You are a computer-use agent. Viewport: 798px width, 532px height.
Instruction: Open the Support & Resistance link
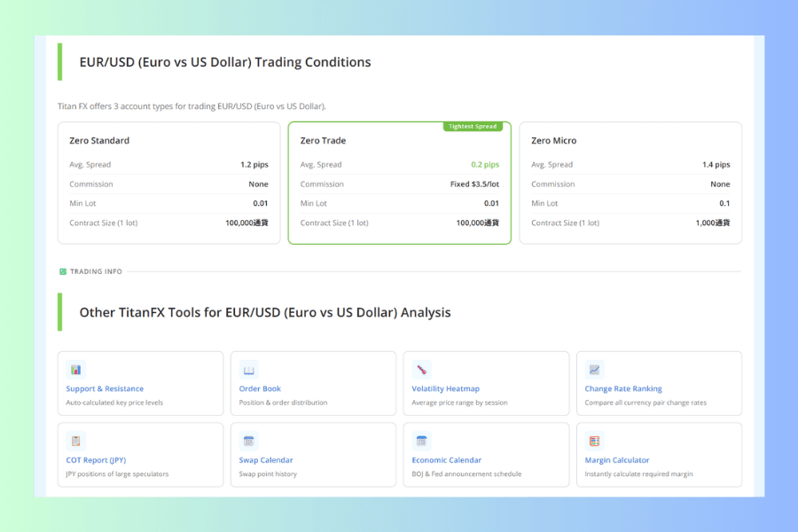[x=105, y=388]
